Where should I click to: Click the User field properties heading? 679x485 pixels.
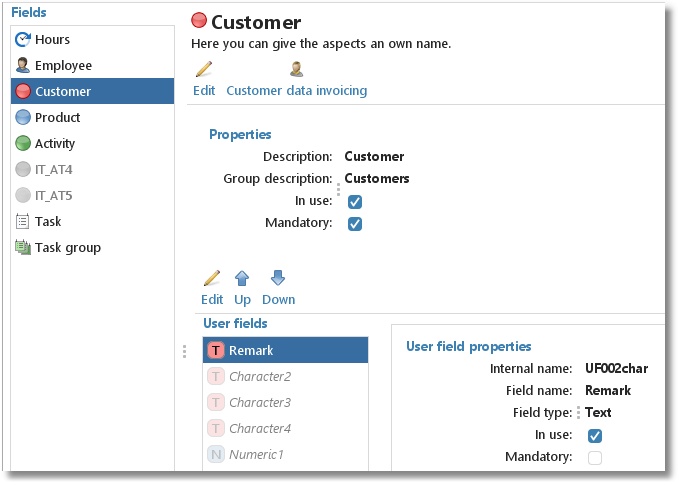coord(469,346)
